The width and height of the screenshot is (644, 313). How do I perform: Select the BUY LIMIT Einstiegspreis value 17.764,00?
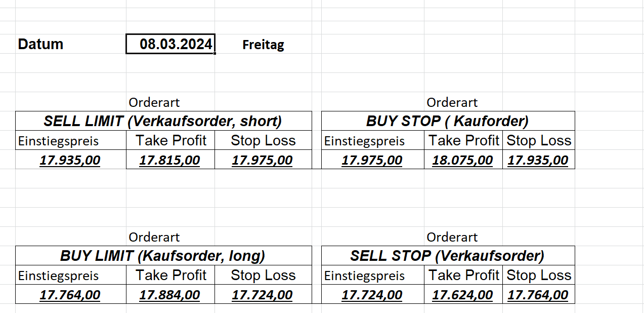pyautogui.click(x=70, y=295)
